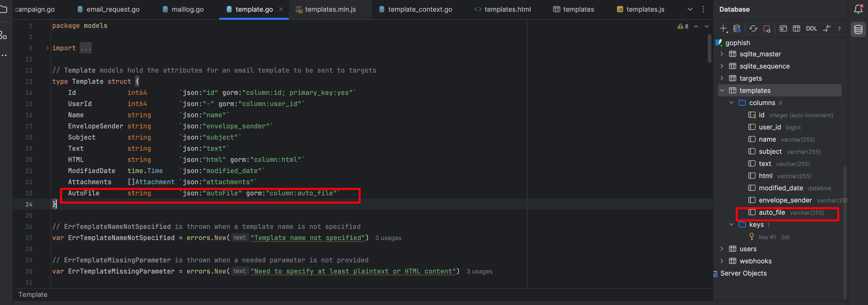
Task: Open Data Source Properties icon
Action: click(737, 29)
